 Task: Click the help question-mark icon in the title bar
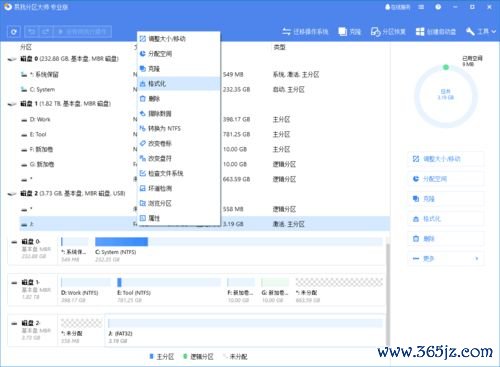tap(438, 7)
